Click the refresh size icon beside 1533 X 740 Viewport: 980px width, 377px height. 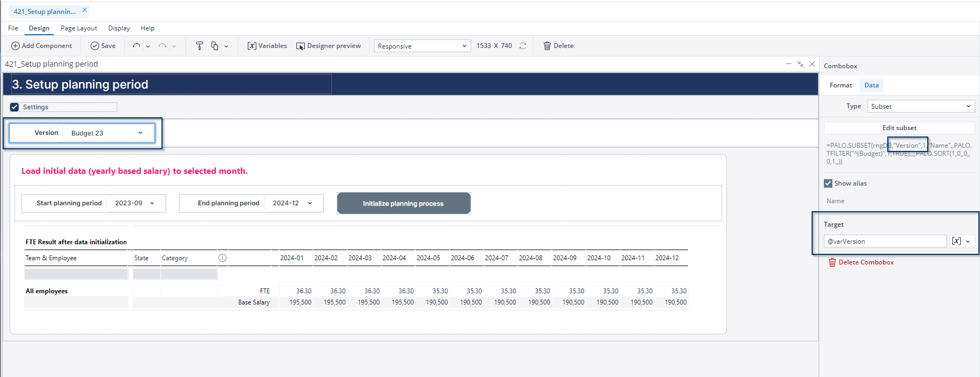[x=523, y=46]
